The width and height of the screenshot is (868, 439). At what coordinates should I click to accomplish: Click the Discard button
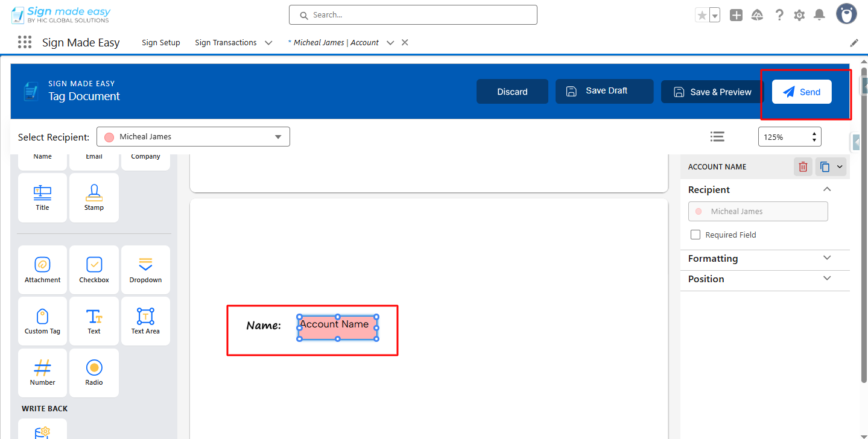pyautogui.click(x=513, y=92)
